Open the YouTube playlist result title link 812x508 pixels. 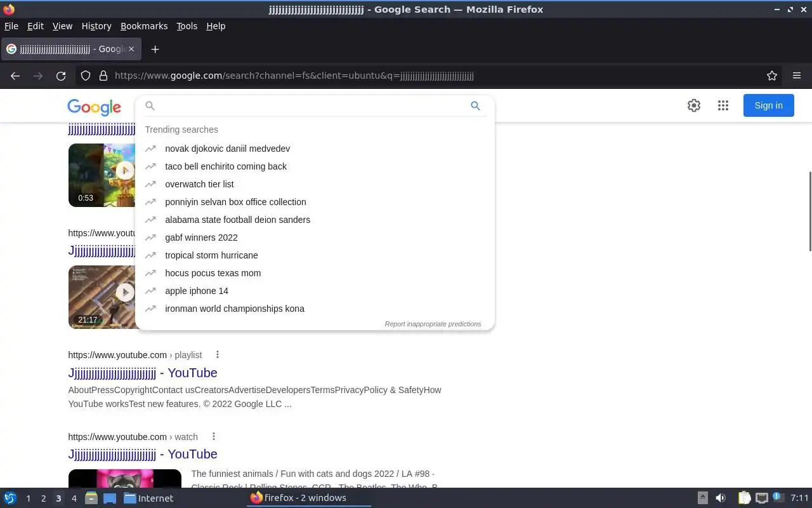point(143,373)
